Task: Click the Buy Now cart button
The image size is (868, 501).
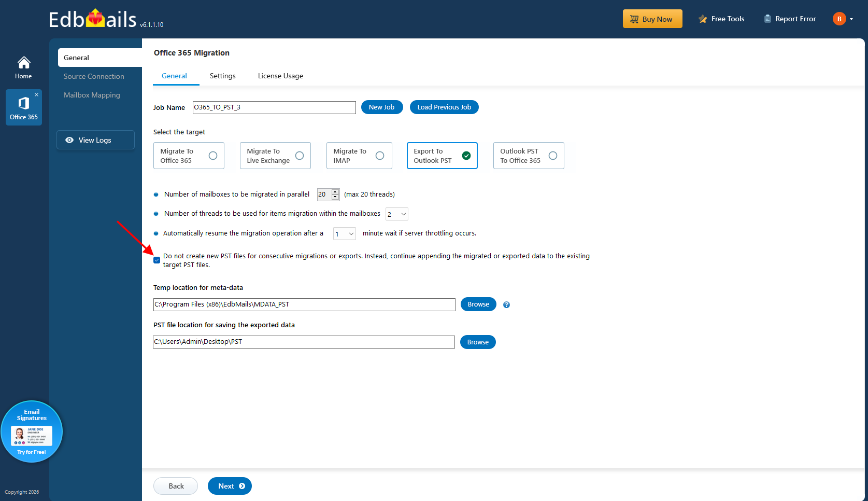Action: click(652, 19)
